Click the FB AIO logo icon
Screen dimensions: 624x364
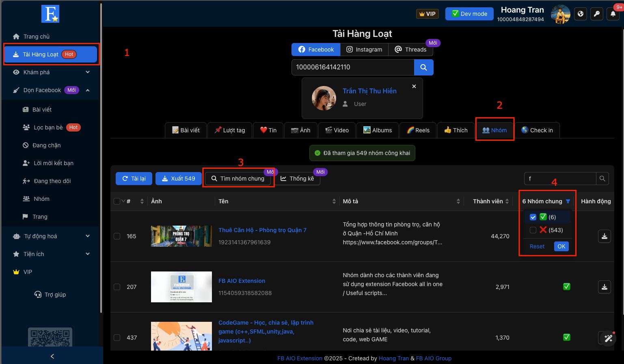click(50, 14)
